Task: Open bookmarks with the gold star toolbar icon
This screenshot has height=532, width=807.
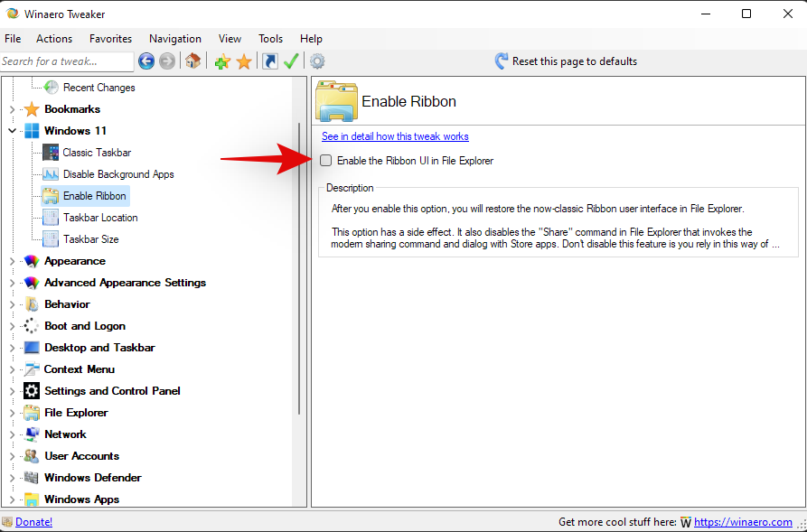Action: coord(244,61)
